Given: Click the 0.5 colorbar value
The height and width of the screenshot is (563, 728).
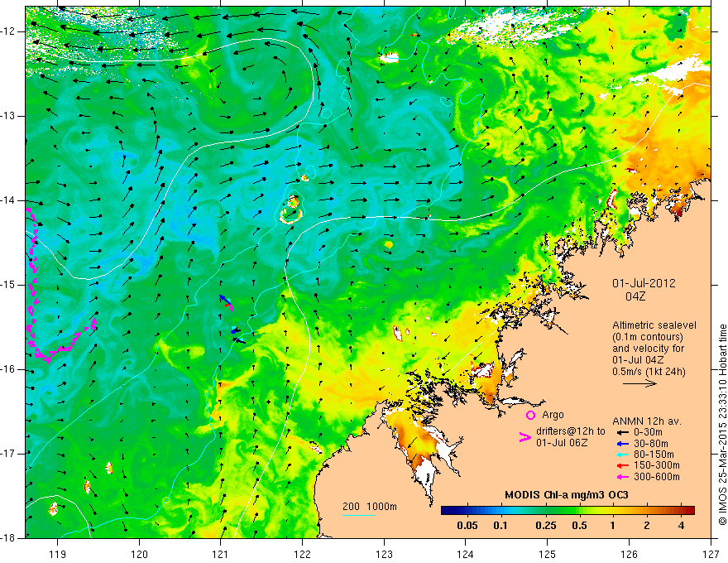Looking at the screenshot, I should [579, 526].
